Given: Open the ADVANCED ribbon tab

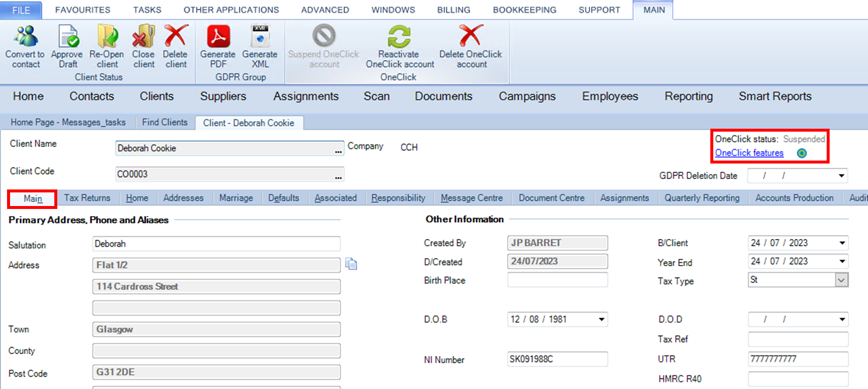Looking at the screenshot, I should (x=325, y=10).
